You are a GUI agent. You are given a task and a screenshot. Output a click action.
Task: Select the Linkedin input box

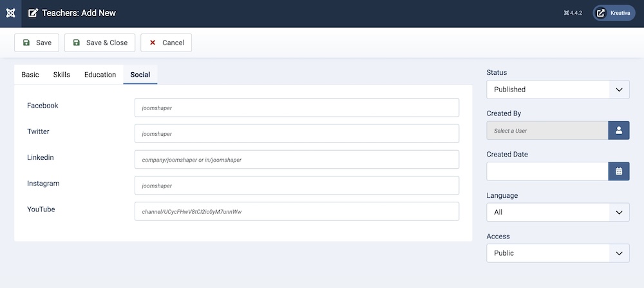pyautogui.click(x=296, y=159)
